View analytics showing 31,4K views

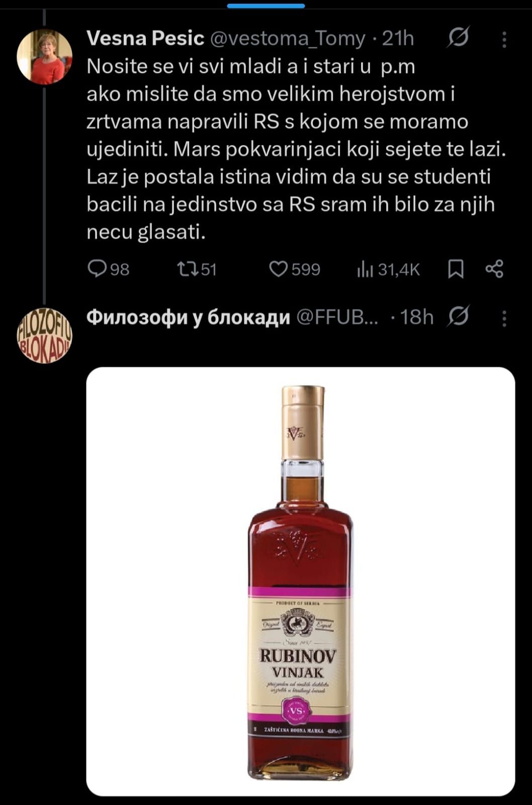point(365,270)
